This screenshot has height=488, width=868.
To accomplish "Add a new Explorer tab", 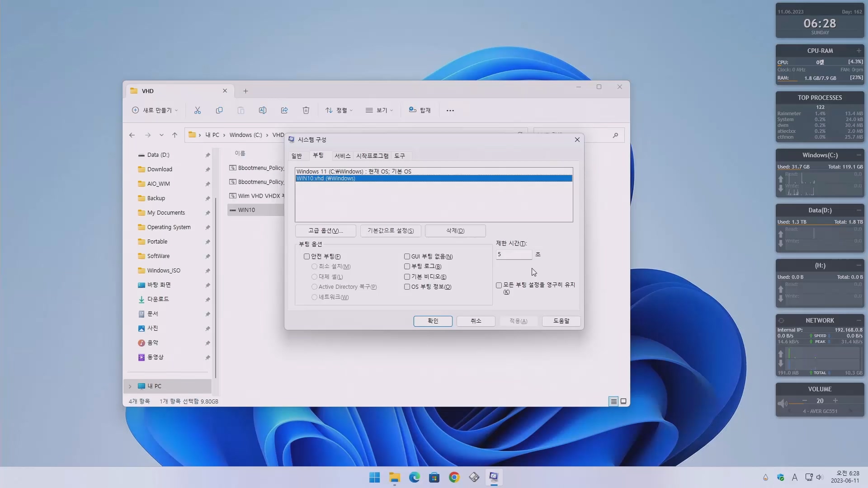I will pos(245,91).
